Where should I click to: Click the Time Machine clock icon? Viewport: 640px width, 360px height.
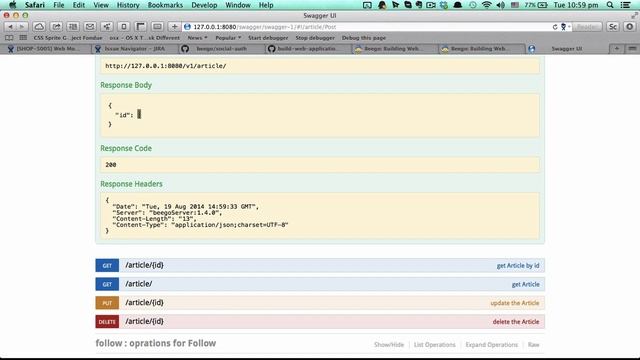(x=472, y=5)
